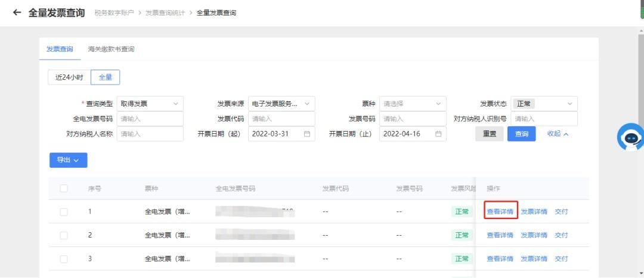
Task: Select the 近24小时 time range option
Action: 69,77
